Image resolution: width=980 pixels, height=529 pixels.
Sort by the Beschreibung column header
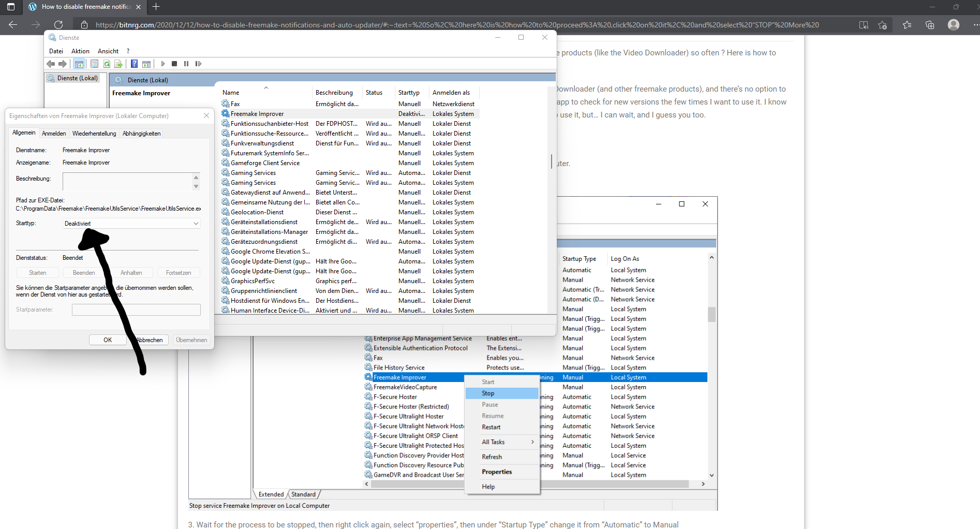pos(337,93)
